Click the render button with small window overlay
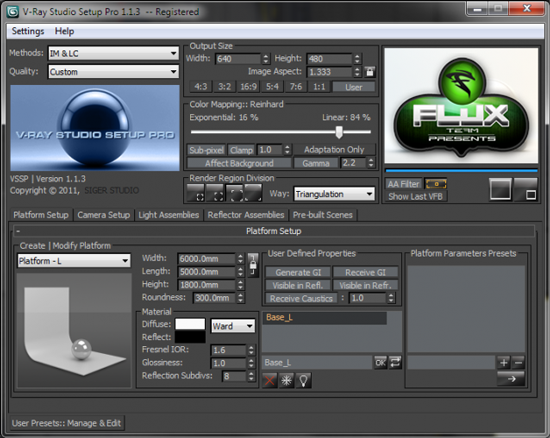The image size is (550, 438). coord(525,189)
